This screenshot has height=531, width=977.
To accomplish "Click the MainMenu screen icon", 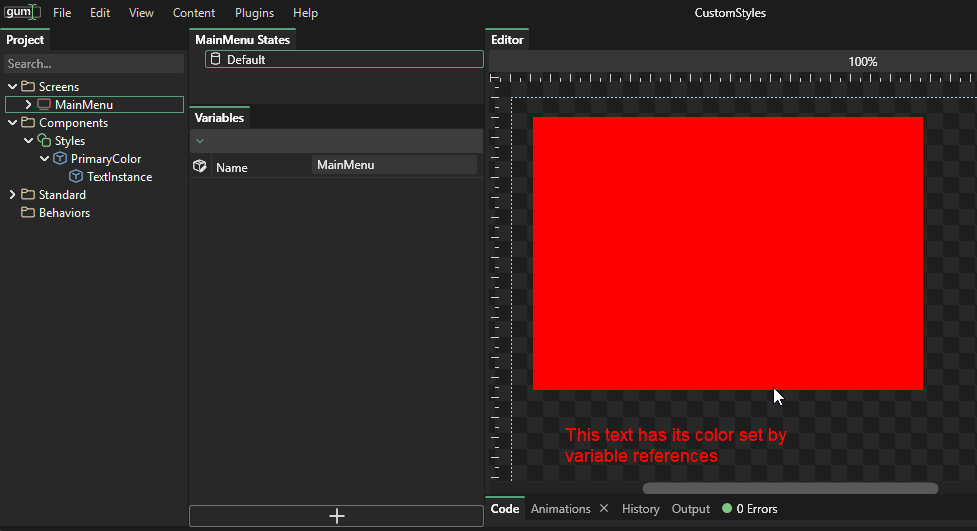I will tap(44, 105).
